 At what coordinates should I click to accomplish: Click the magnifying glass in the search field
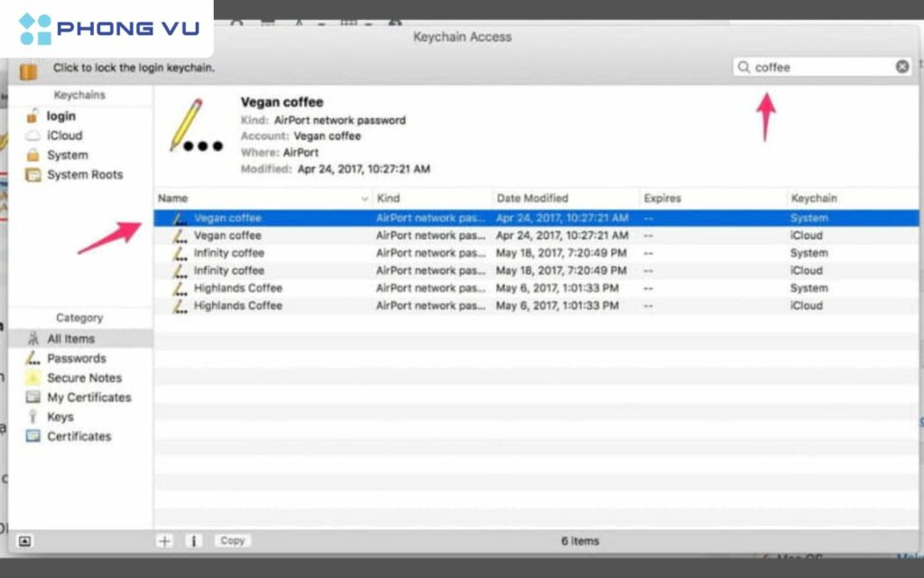[744, 66]
